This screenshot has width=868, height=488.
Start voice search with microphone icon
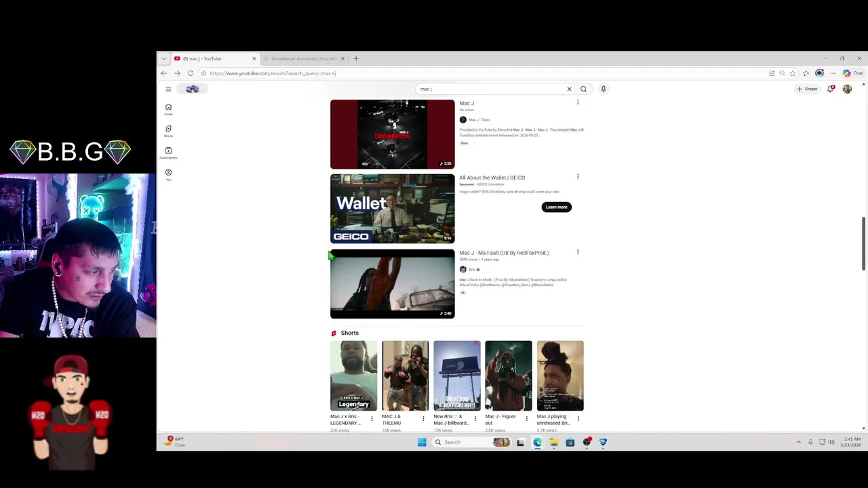pos(603,89)
